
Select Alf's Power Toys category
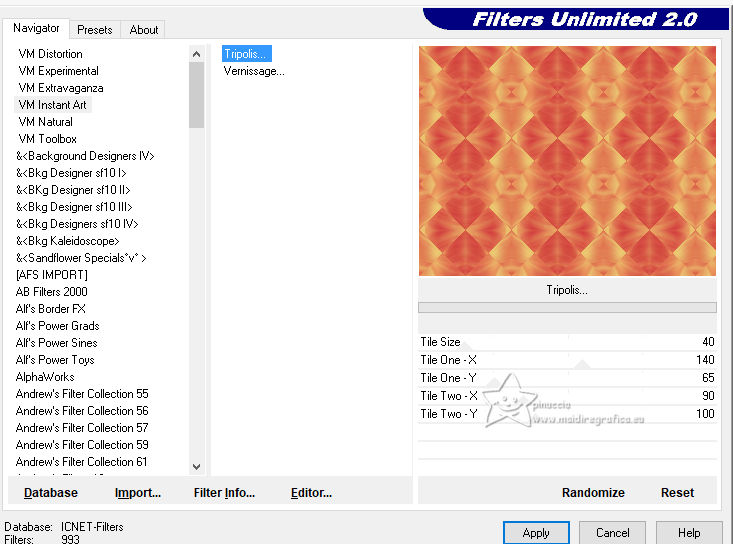pyautogui.click(x=55, y=360)
